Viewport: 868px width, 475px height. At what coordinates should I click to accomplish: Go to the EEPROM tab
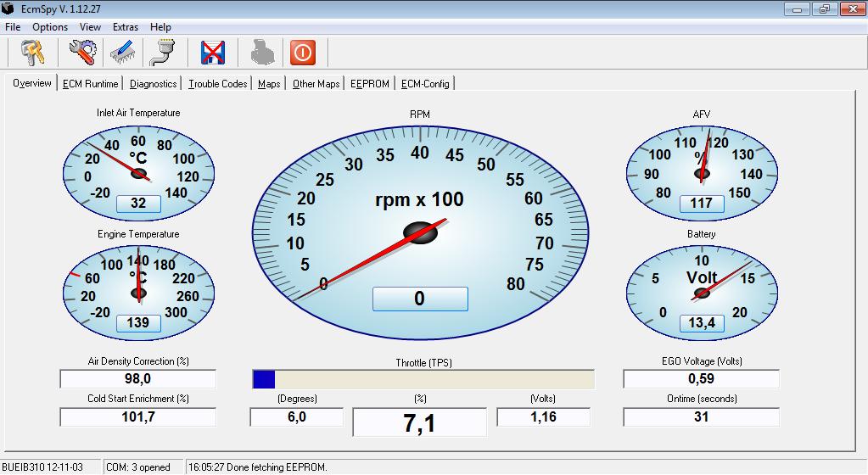tap(370, 83)
